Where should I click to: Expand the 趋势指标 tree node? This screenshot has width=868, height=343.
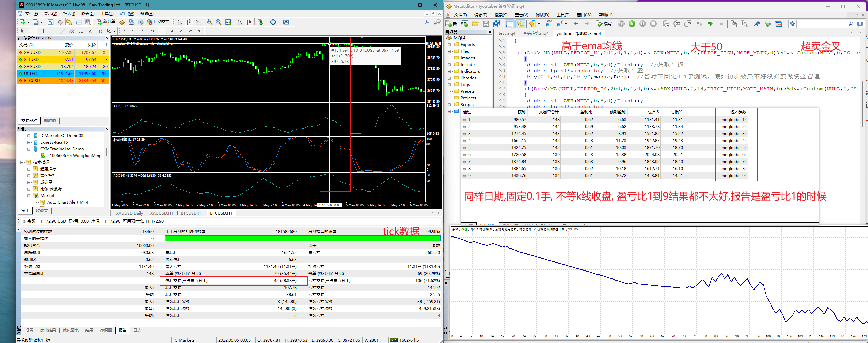click(29, 169)
